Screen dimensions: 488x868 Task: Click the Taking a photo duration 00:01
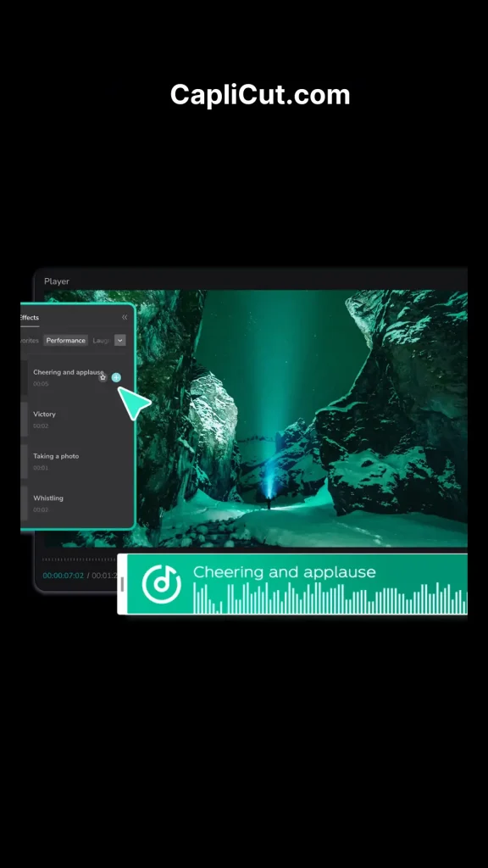(x=41, y=468)
